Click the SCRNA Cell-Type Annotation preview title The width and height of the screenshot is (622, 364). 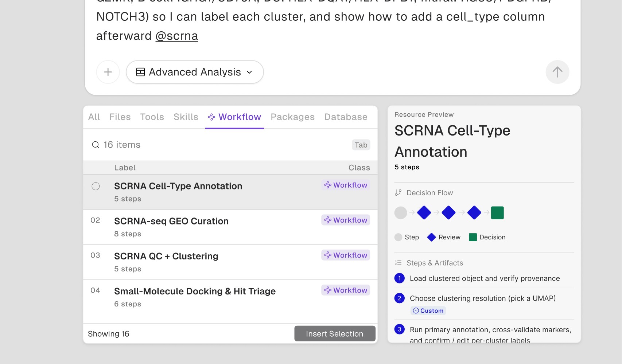pyautogui.click(x=452, y=141)
